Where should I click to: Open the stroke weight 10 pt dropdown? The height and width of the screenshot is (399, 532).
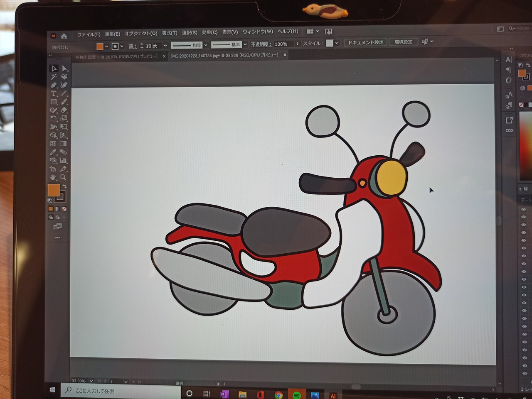click(x=165, y=46)
